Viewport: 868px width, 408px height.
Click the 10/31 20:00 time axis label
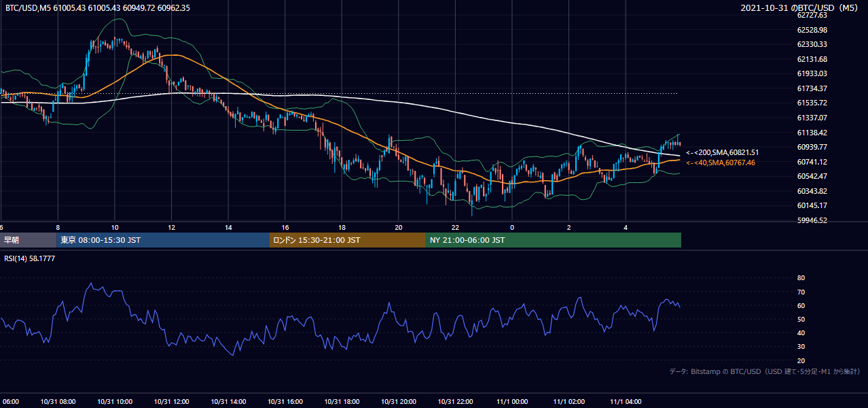(398, 401)
